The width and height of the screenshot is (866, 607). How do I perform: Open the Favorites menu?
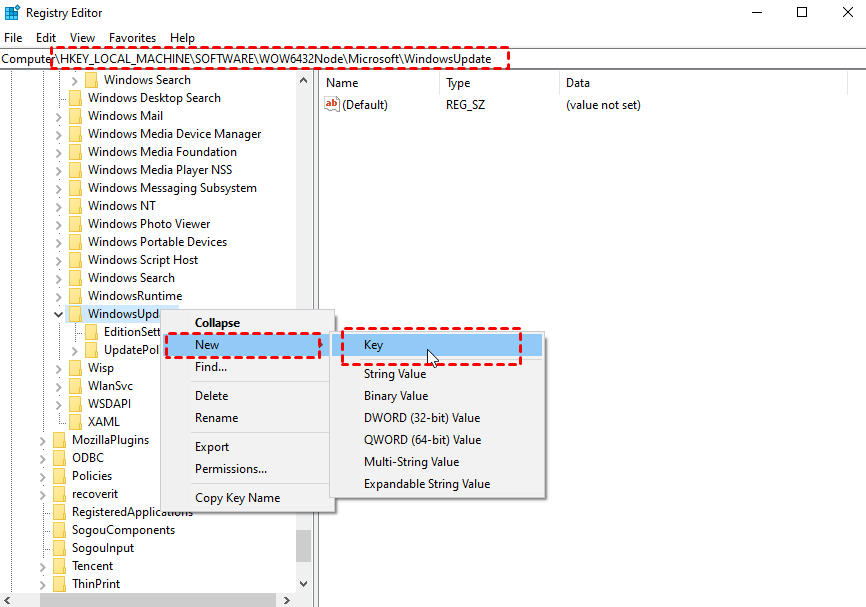(133, 38)
